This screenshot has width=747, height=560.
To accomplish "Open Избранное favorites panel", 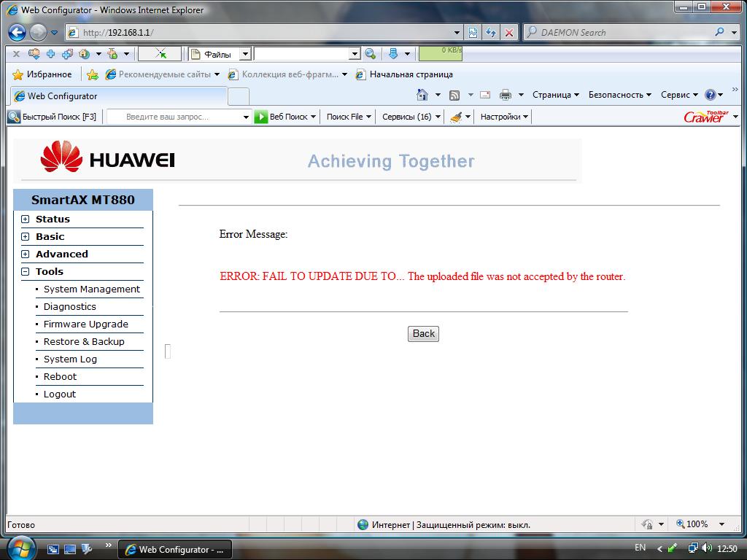I will click(x=42, y=74).
